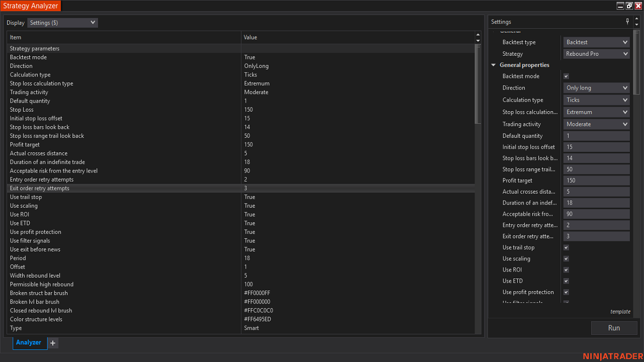Edit the Acceptable risk field value 90
The height and width of the screenshot is (362, 644).
(x=596, y=214)
